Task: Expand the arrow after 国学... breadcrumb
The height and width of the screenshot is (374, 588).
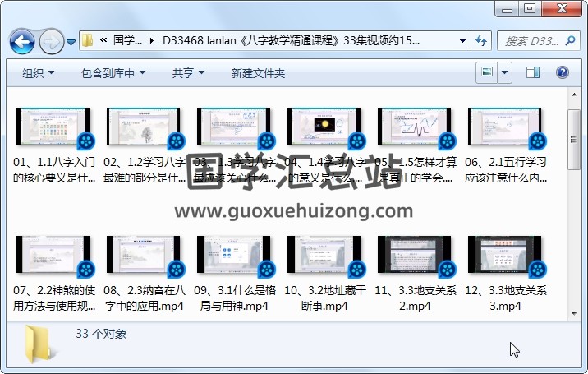Action: (x=151, y=40)
